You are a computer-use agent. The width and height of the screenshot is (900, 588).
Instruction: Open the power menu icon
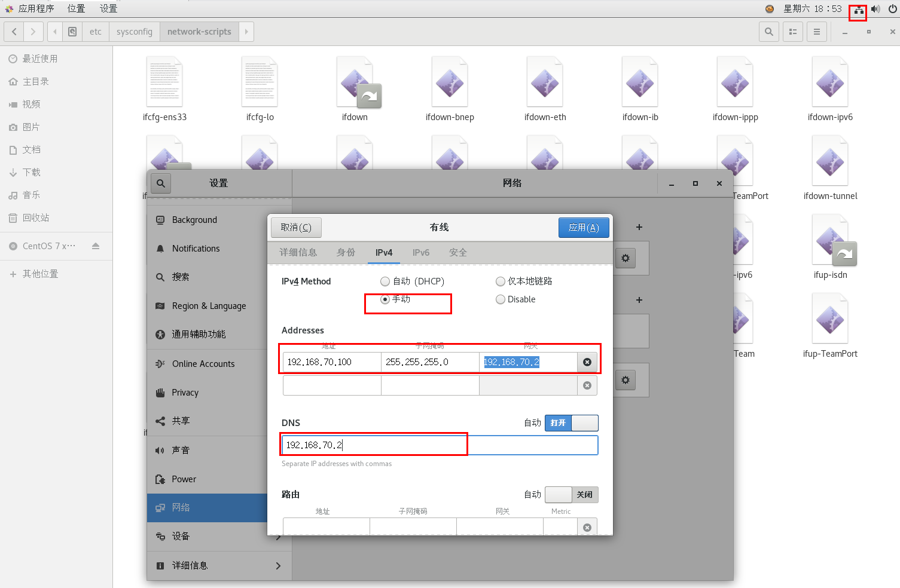892,9
